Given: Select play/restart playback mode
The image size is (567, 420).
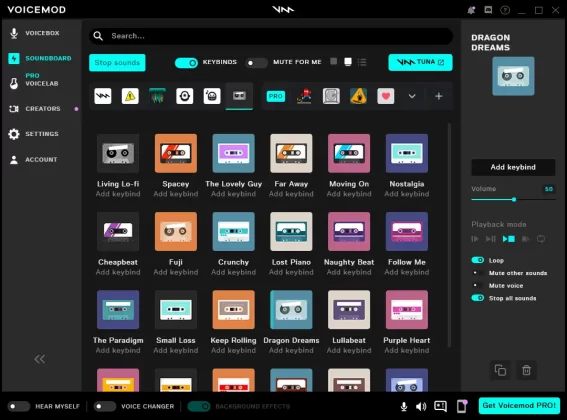Looking at the screenshot, I should 475,239.
